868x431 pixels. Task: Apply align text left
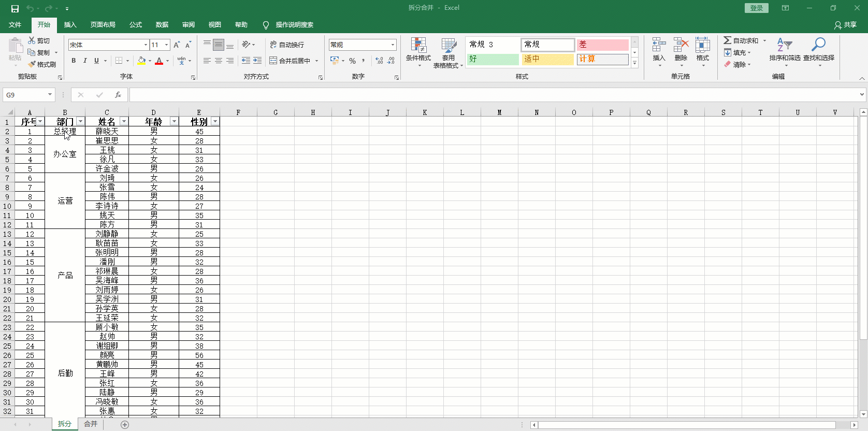click(x=207, y=61)
